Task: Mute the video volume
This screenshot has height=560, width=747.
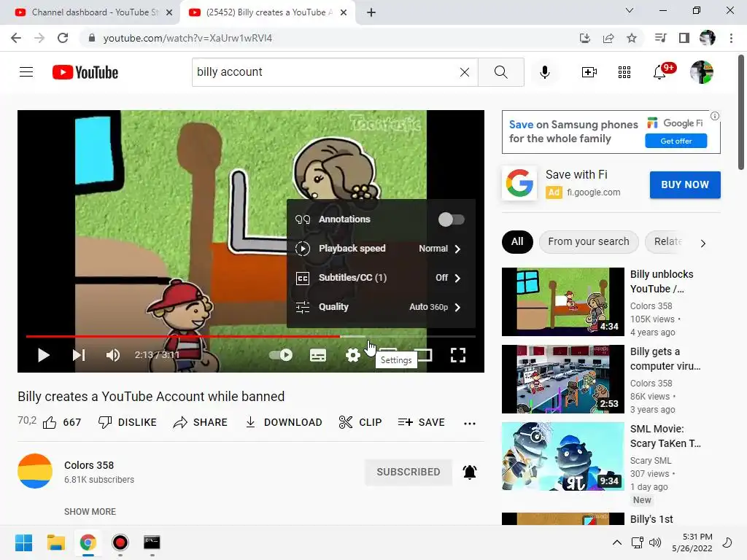Action: pos(113,355)
